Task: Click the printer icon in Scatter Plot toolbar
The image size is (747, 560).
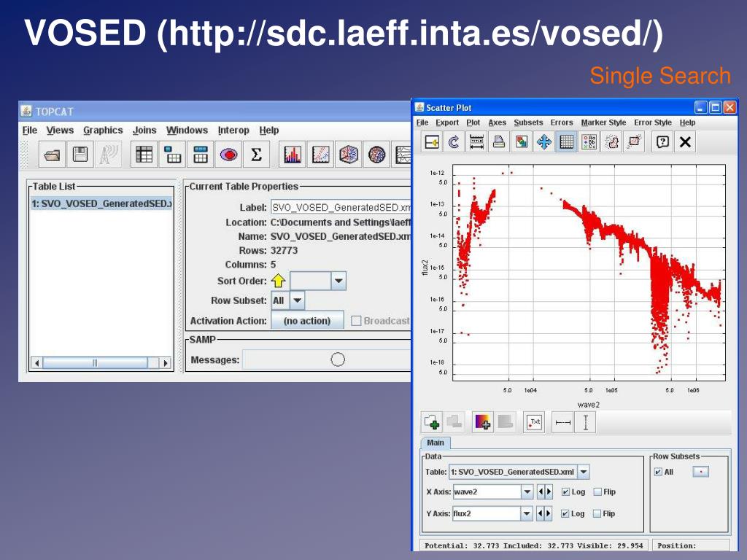Action: pyautogui.click(x=499, y=141)
